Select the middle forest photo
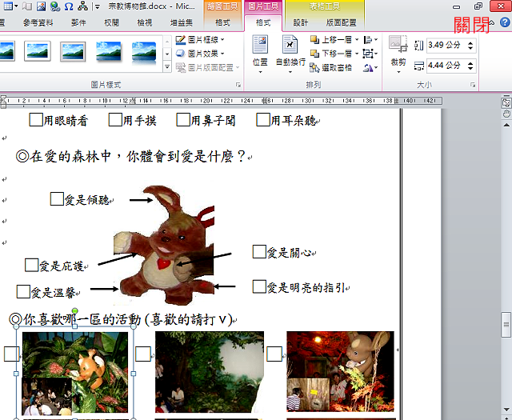Viewport: 512px width, 420px height. [210, 372]
